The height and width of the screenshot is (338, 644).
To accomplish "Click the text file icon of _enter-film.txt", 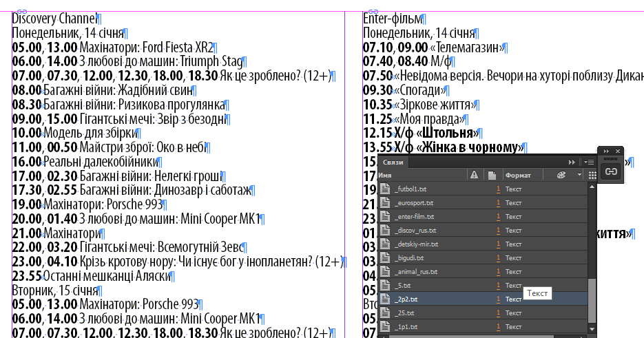I will (x=385, y=216).
